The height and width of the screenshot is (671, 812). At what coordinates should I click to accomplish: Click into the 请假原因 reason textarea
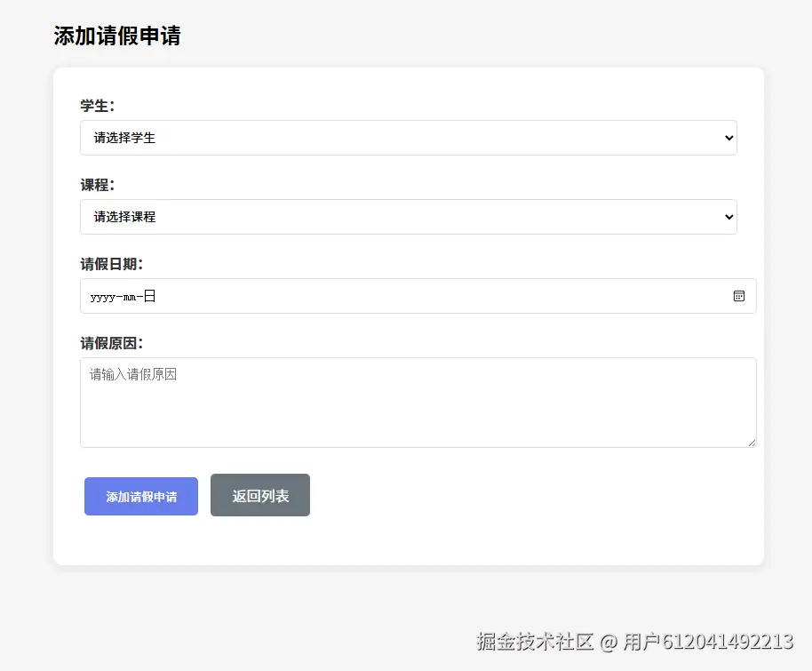pyautogui.click(x=418, y=403)
